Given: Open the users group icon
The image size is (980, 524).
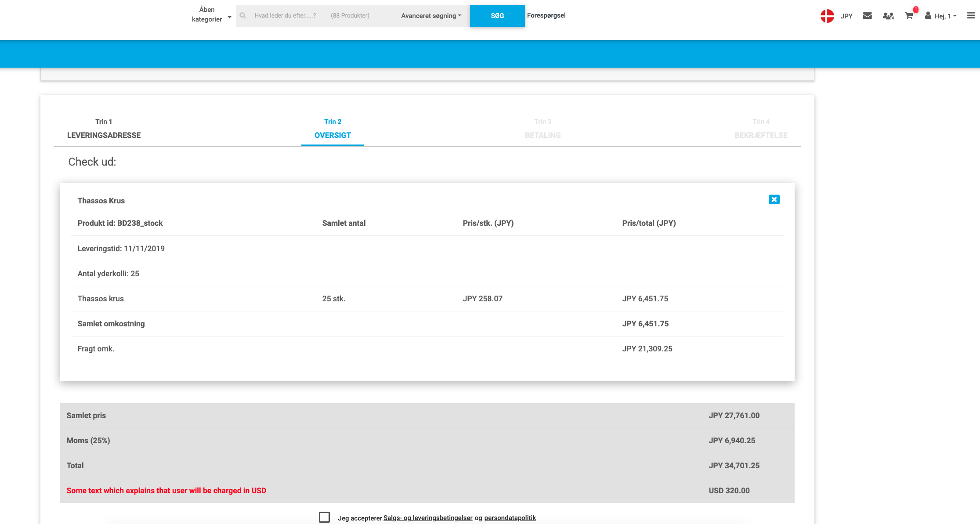Looking at the screenshot, I should pos(888,16).
